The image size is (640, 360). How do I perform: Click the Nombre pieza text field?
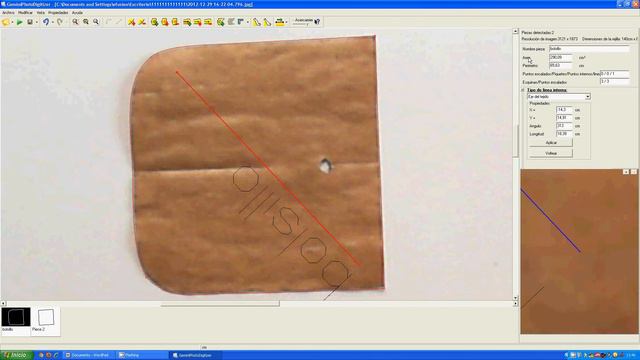589,49
